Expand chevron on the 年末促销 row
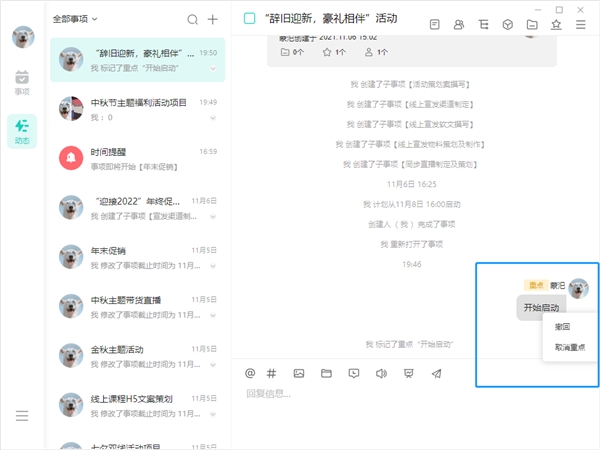The height and width of the screenshot is (450, 600). (x=213, y=266)
